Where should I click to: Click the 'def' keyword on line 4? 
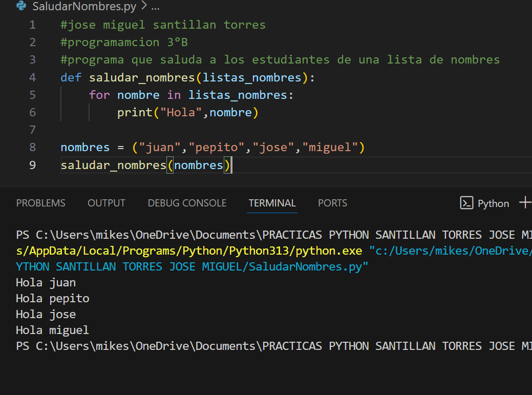click(x=71, y=77)
